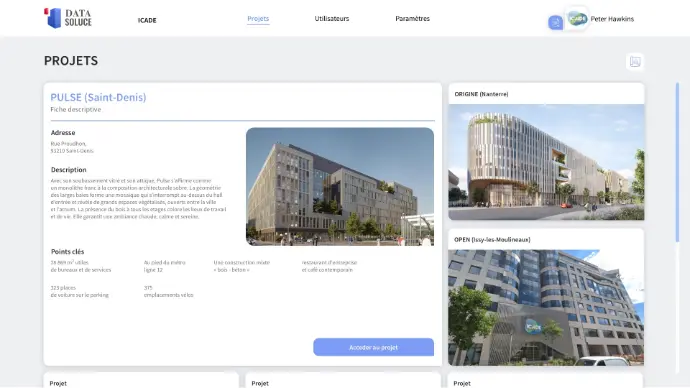Click the Fiche descriptive subtitle

click(76, 110)
